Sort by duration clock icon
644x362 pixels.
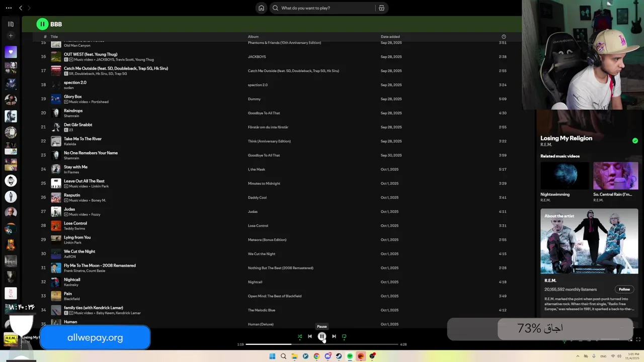(504, 37)
